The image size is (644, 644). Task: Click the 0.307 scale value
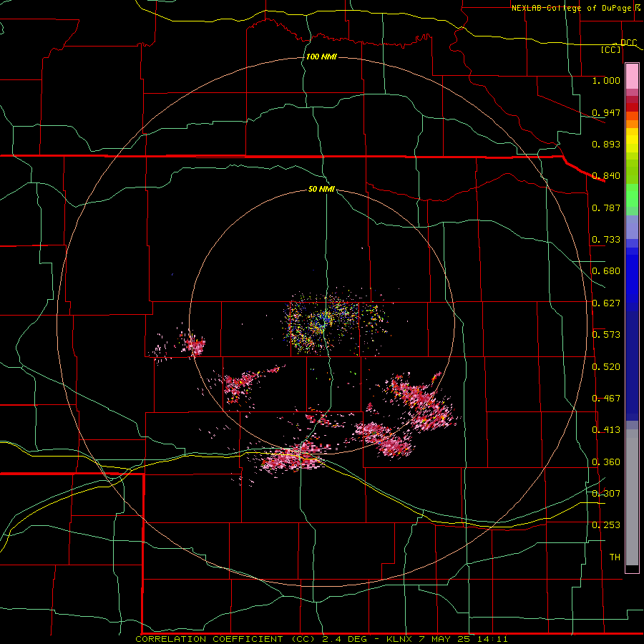[x=606, y=494]
